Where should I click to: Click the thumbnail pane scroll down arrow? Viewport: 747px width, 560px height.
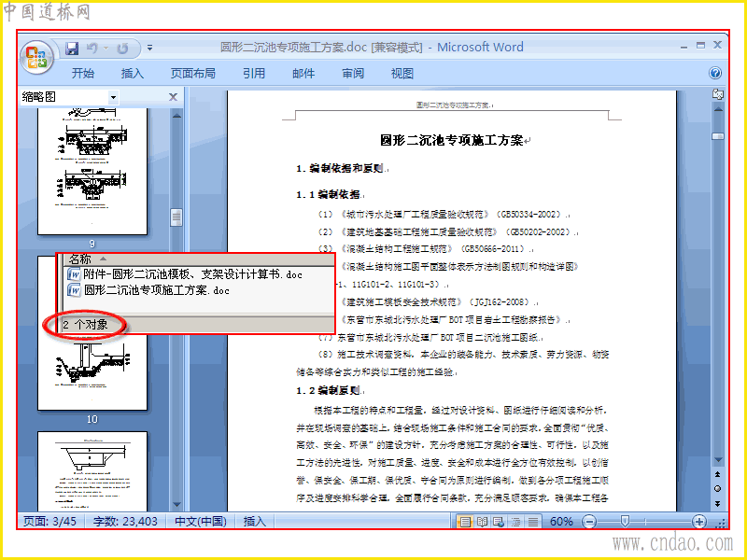176,504
